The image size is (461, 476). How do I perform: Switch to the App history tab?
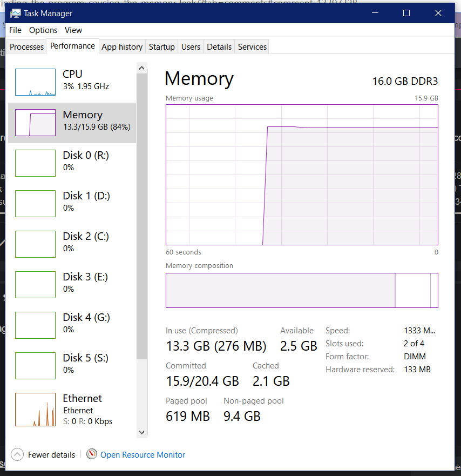point(122,47)
